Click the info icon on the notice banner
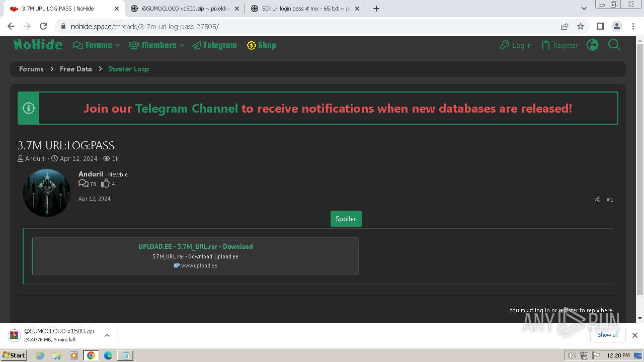 pos(29,108)
